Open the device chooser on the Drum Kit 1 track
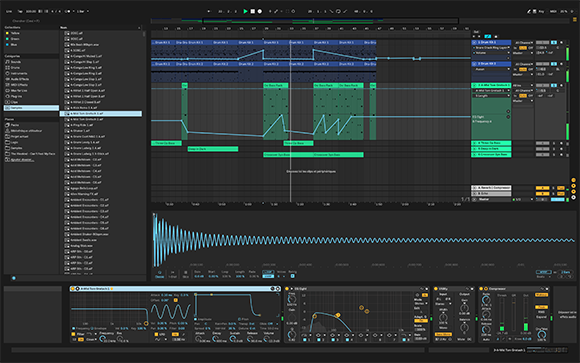 (x=492, y=48)
